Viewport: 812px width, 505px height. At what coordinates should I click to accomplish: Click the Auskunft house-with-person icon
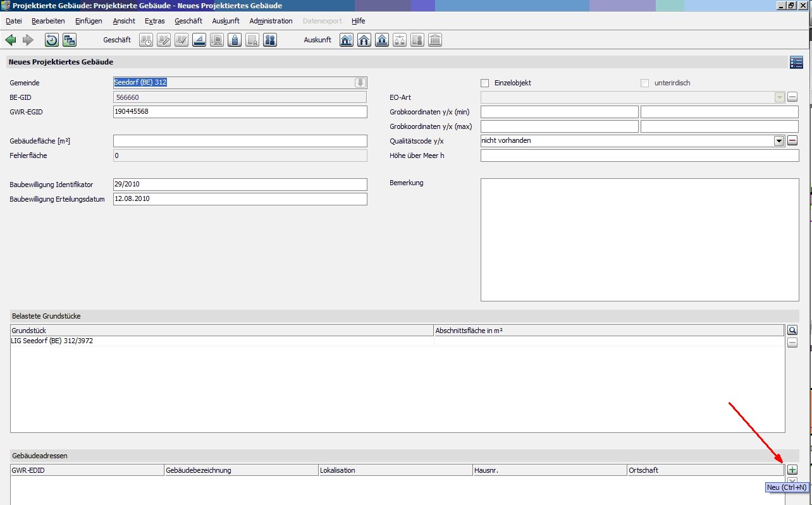346,40
